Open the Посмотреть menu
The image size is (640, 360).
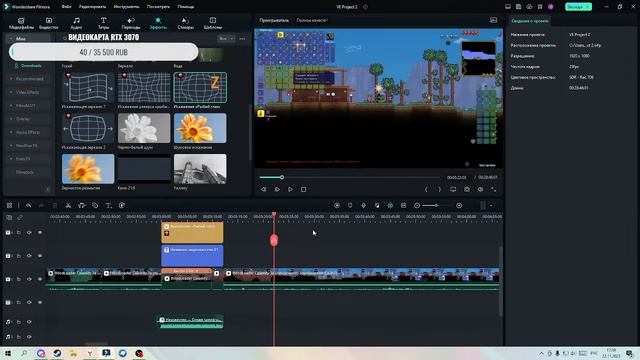pos(158,7)
